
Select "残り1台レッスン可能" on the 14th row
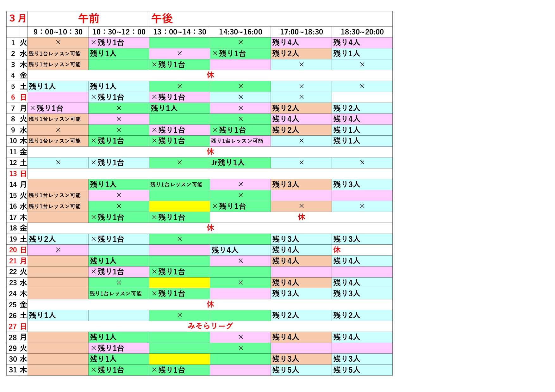pyautogui.click(x=176, y=185)
